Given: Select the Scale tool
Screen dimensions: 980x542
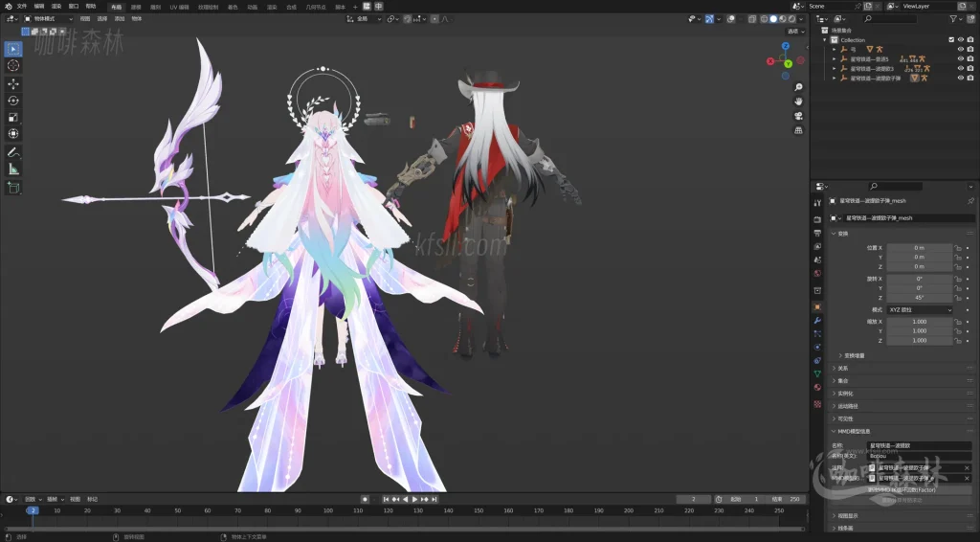Looking at the screenshot, I should pyautogui.click(x=13, y=117).
